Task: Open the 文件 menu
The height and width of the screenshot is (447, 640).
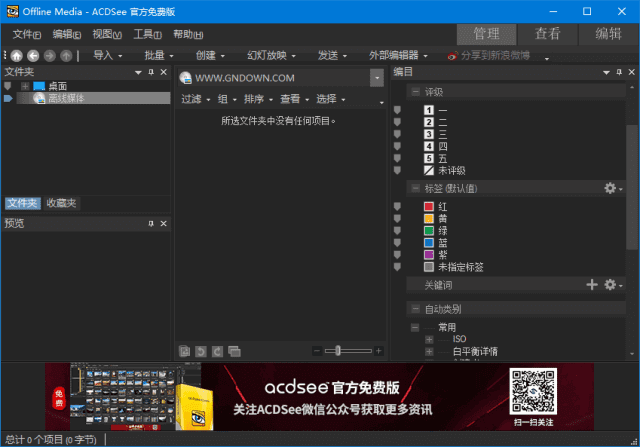Action: tap(27, 35)
